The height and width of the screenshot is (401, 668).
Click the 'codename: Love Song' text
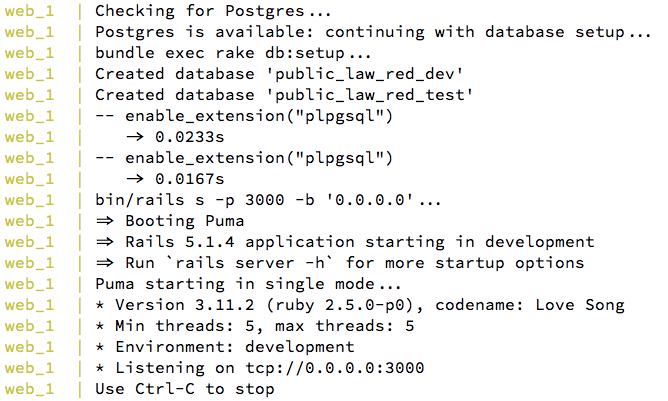530,305
